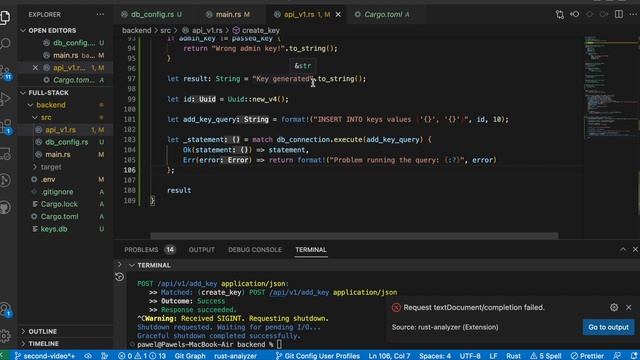Expand the terminal side chevron
Screen dimensions: 640x360
[x=119, y=264]
